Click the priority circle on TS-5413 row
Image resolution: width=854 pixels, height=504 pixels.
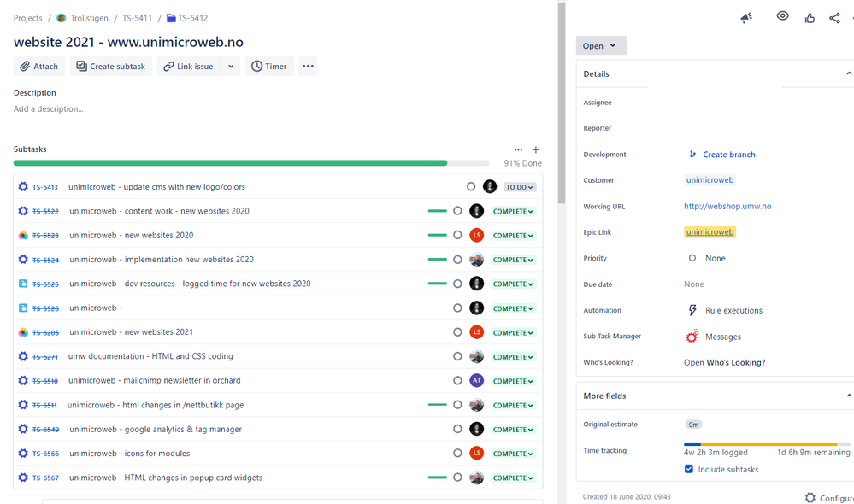coord(471,187)
